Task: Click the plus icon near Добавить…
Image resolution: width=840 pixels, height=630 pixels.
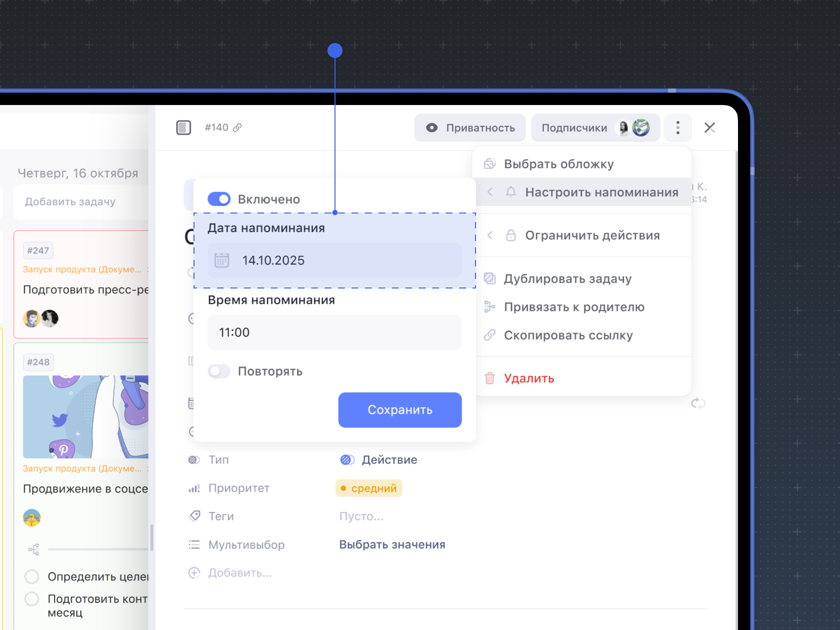Action: 194,573
